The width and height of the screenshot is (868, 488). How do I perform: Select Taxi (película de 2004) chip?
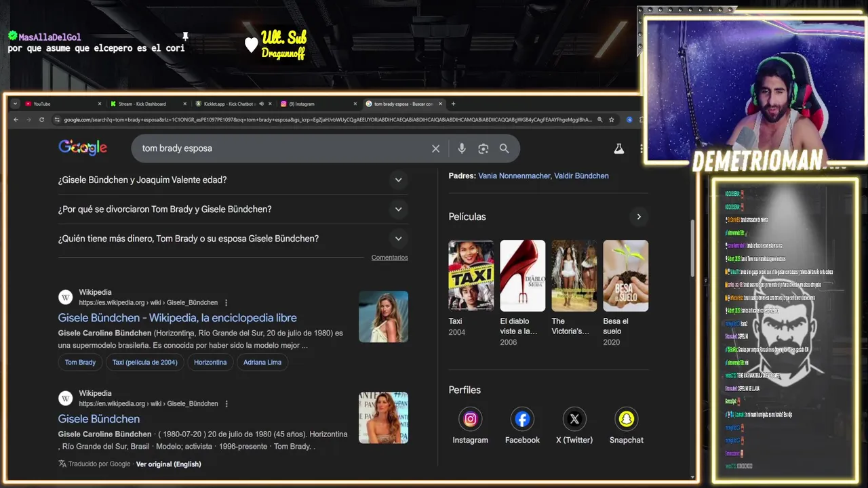coord(145,363)
